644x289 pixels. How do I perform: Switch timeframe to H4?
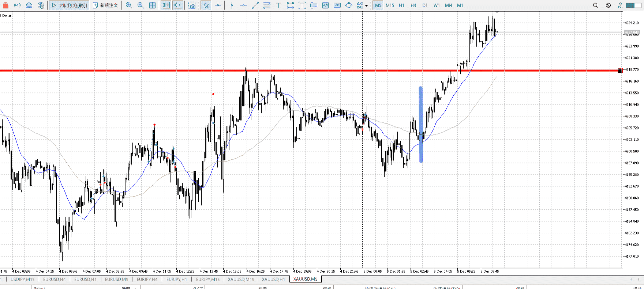(x=413, y=5)
